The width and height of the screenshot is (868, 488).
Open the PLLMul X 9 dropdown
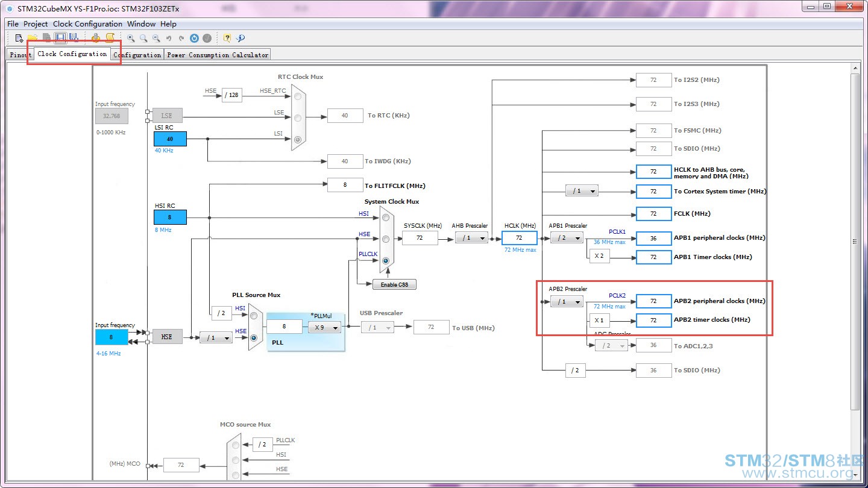point(324,327)
